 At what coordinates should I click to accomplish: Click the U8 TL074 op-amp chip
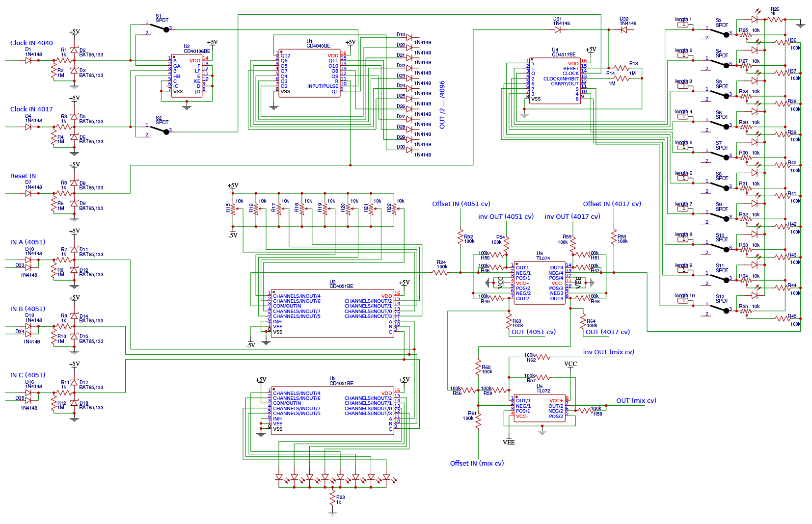(x=539, y=283)
